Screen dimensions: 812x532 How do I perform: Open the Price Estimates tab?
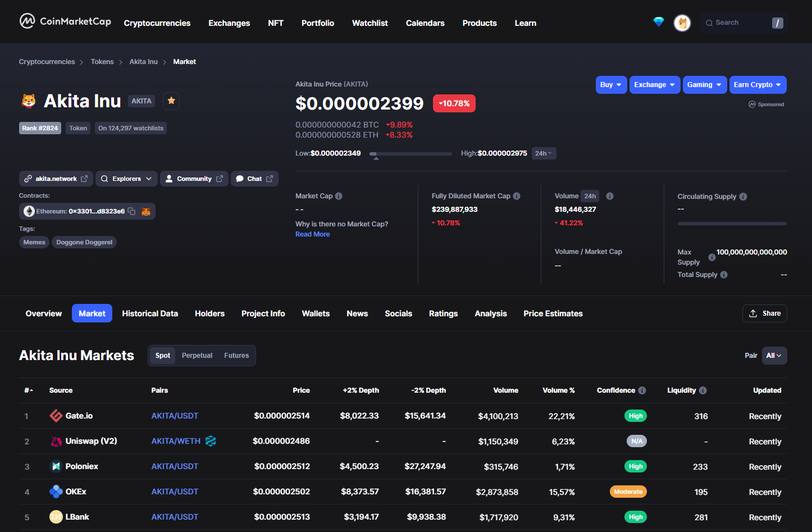coord(553,313)
